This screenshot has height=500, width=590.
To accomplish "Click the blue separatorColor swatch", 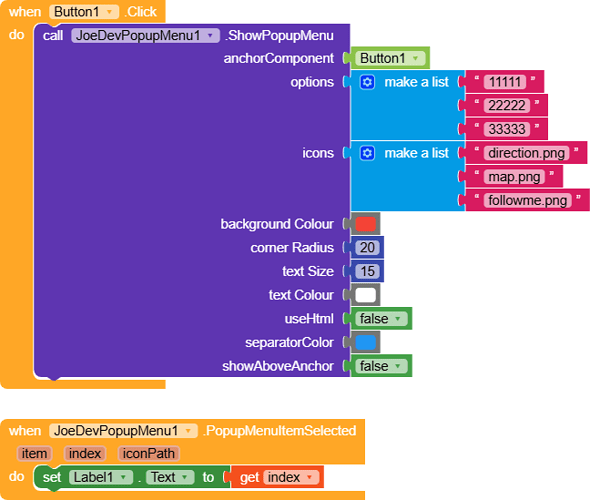I will [366, 342].
